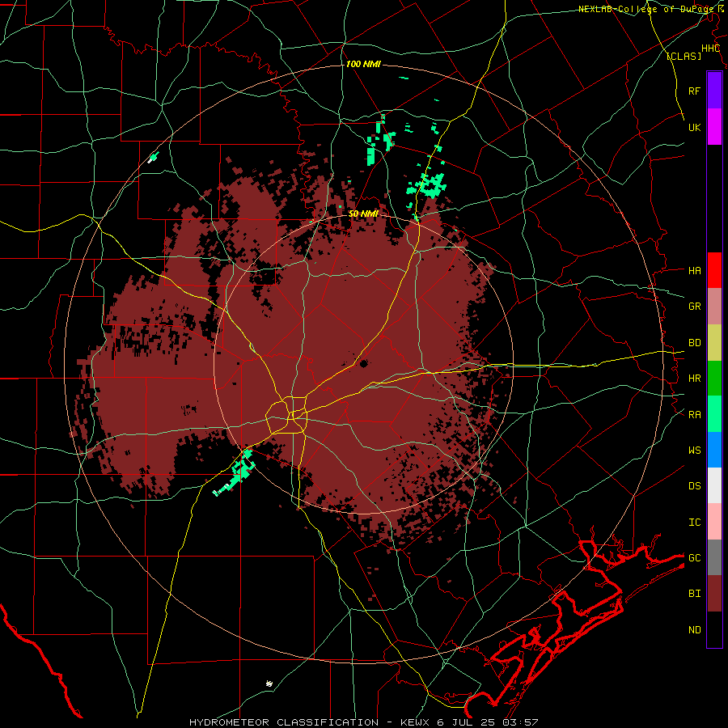The image size is (728, 728).
Task: Click the "GR" legend label
Action: pos(695,307)
